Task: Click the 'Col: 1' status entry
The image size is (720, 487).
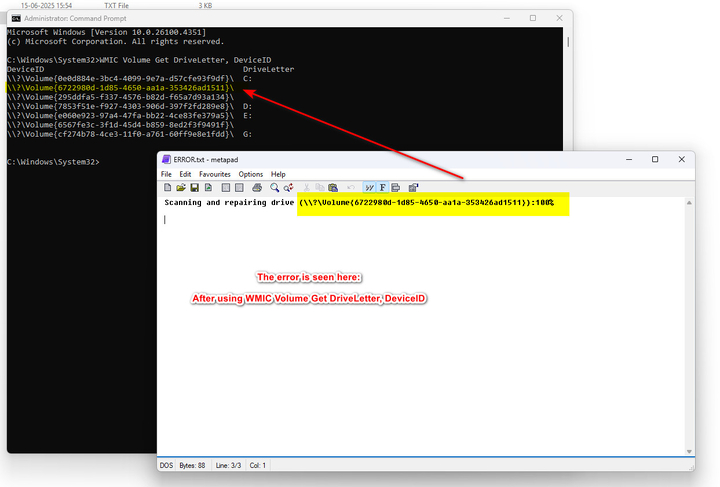Action: (x=258, y=465)
